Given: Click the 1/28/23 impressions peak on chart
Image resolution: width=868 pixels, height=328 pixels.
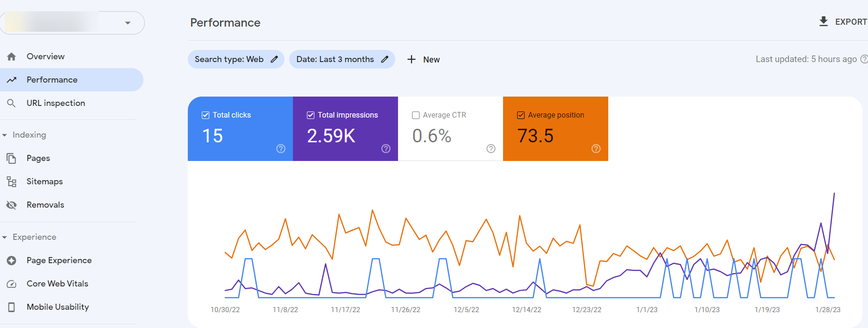Looking at the screenshot, I should coord(834,193).
